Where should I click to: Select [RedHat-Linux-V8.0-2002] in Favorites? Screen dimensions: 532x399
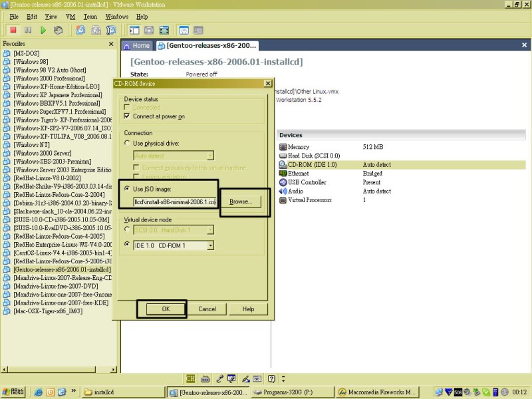coord(47,178)
